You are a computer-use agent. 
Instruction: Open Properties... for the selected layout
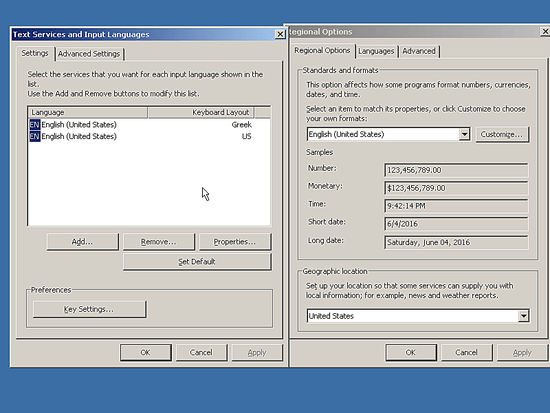(x=235, y=242)
